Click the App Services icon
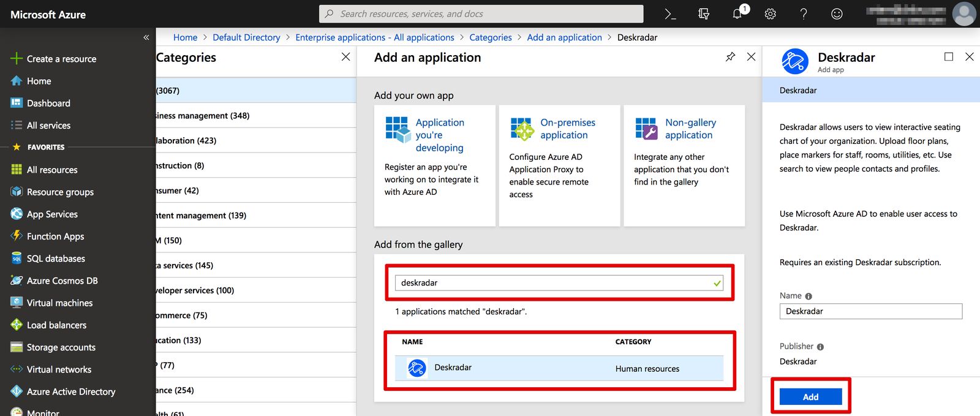 pyautogui.click(x=17, y=214)
